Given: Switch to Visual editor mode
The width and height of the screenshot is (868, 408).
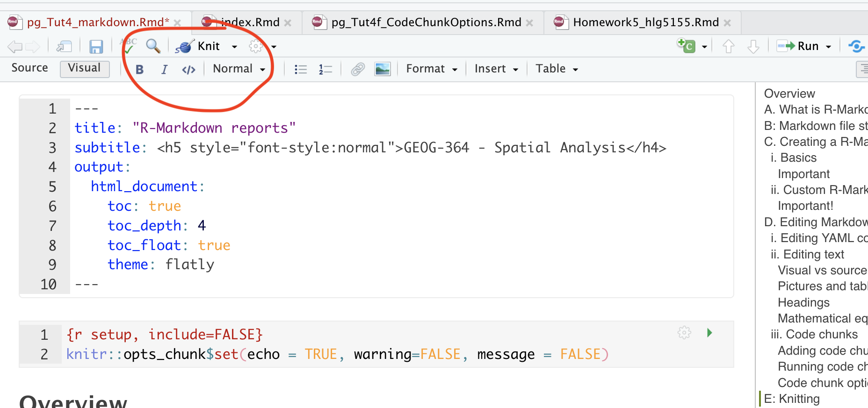Looking at the screenshot, I should click(x=84, y=68).
